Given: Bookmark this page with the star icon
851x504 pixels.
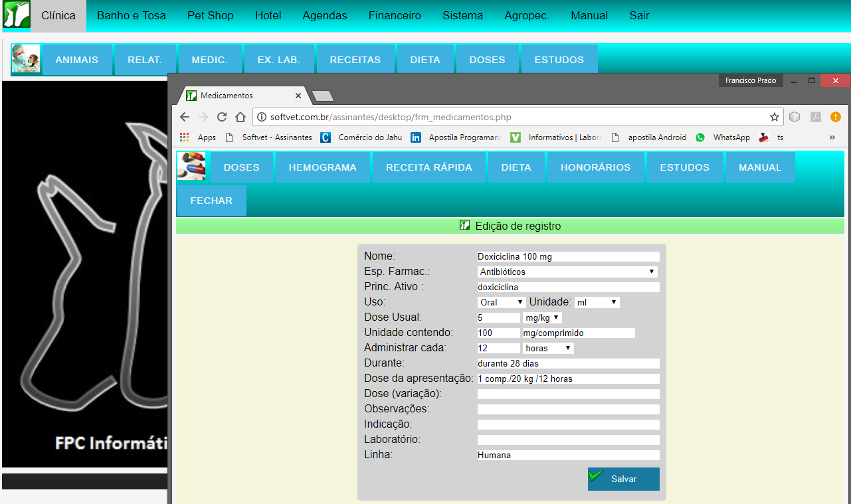Looking at the screenshot, I should tap(775, 117).
